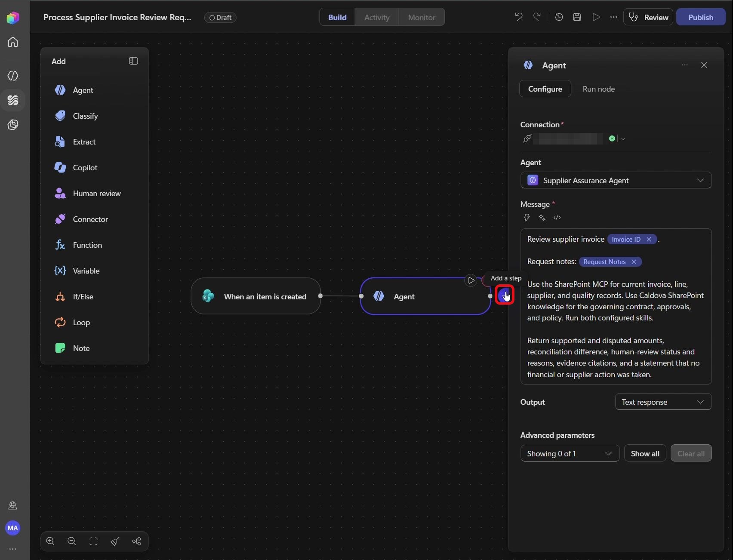733x560 pixels.
Task: Click the Undo arrow in top toolbar
Action: point(519,17)
